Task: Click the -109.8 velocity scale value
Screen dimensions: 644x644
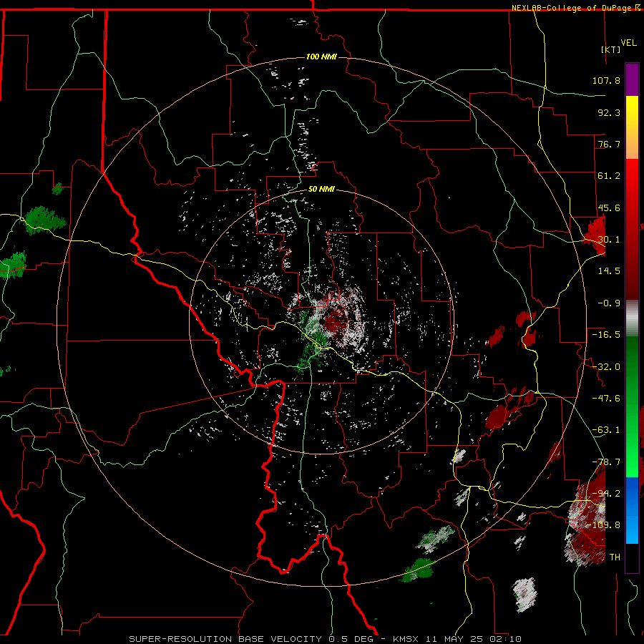Action: tap(603, 525)
